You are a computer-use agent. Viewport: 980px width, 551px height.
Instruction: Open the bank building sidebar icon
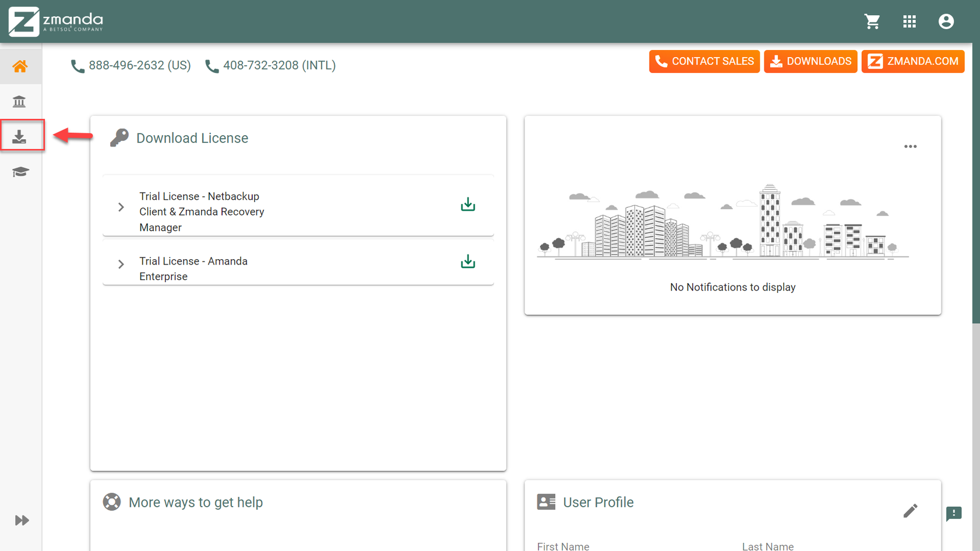coord(19,101)
